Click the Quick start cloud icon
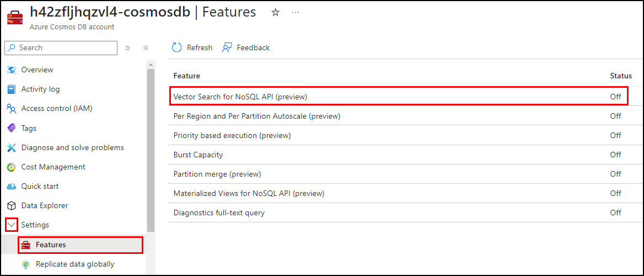This screenshot has width=644, height=276. coord(12,187)
